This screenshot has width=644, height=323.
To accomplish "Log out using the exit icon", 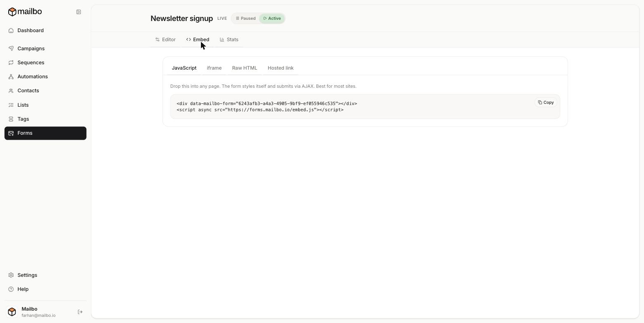I will click(80, 312).
